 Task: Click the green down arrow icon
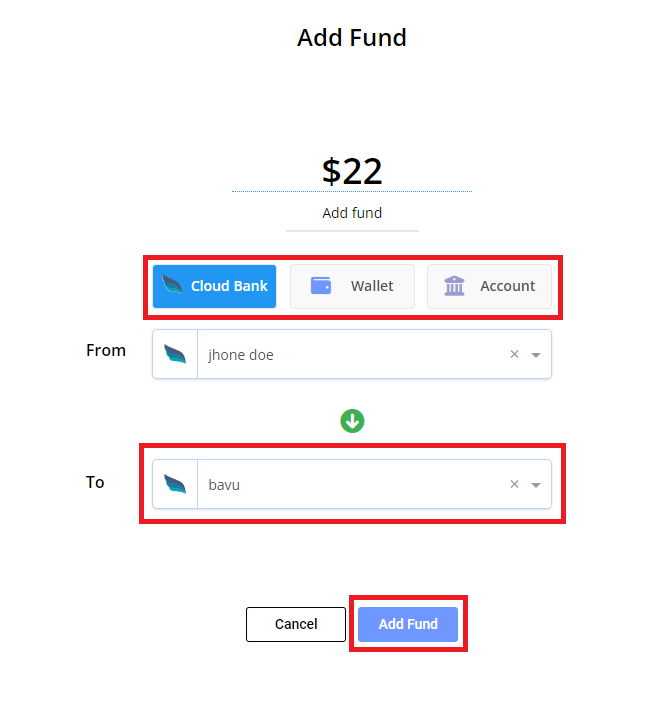point(352,421)
